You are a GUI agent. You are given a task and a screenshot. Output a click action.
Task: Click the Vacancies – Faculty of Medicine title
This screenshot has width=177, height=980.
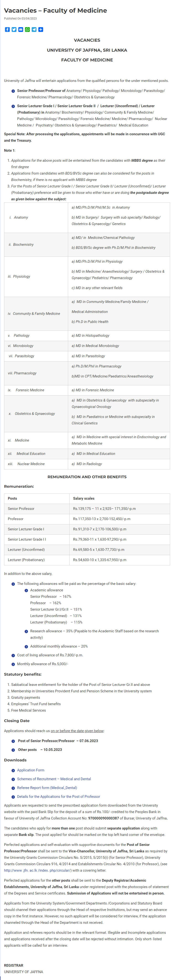(55, 10)
